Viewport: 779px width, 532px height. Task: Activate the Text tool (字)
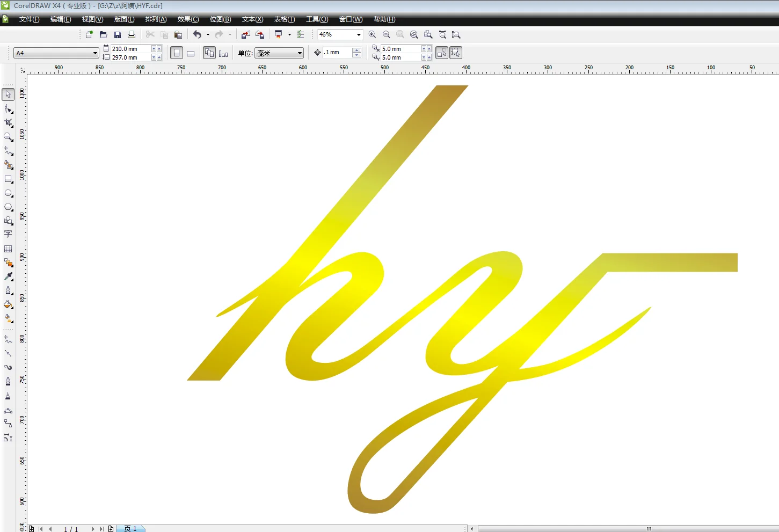tap(8, 234)
